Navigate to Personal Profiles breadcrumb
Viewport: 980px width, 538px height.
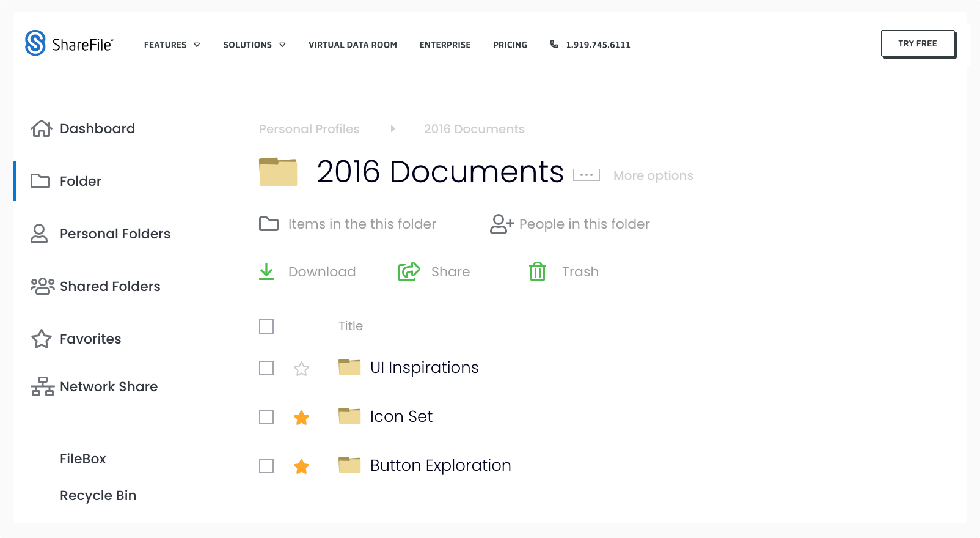pos(309,129)
